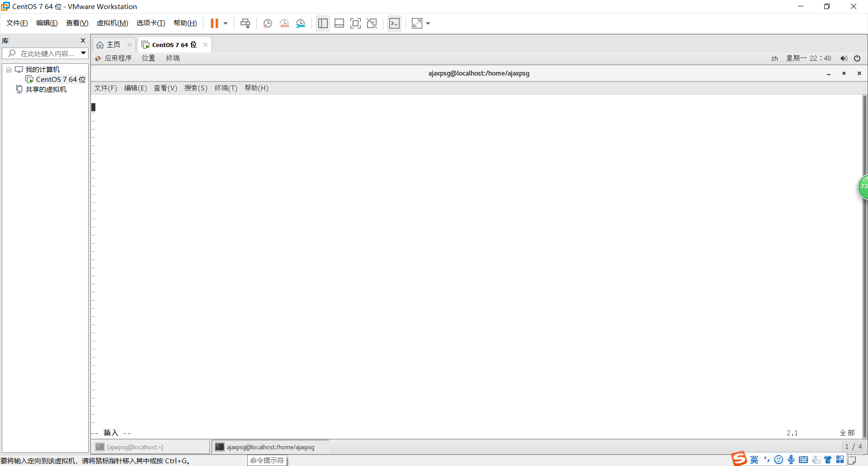The width and height of the screenshot is (868, 466).
Task: Open Sogou toolbox grid icon
Action: (x=840, y=460)
